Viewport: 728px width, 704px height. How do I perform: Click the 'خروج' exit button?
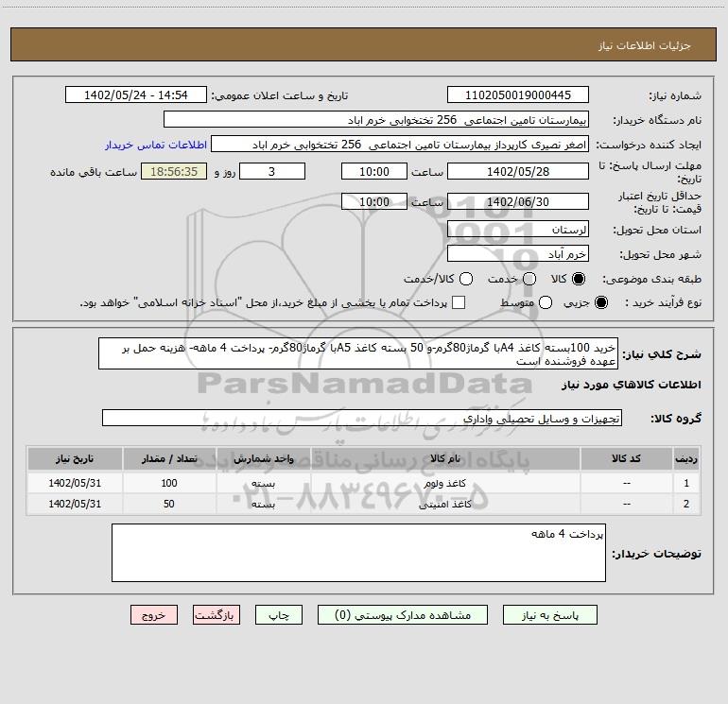coord(154,614)
